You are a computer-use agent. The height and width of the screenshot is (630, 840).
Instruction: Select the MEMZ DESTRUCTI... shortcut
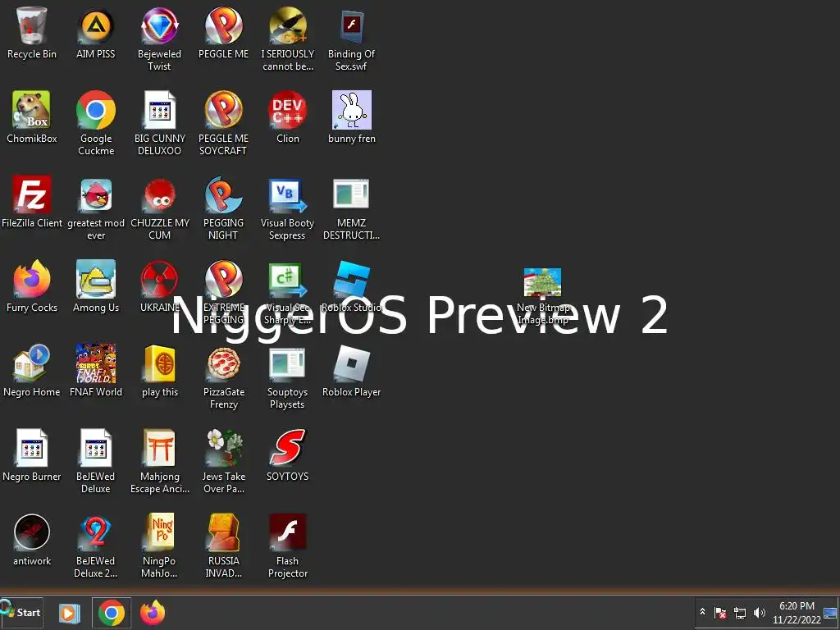pos(351,208)
